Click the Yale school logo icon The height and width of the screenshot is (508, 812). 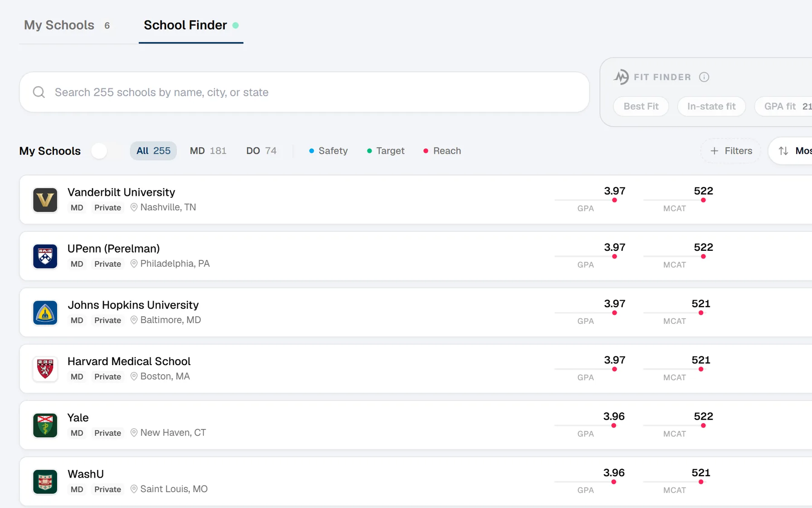[45, 425]
